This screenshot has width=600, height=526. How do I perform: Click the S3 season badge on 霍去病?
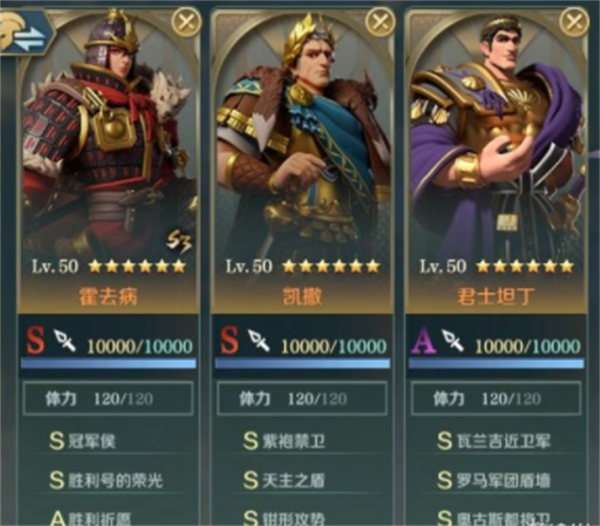(179, 242)
